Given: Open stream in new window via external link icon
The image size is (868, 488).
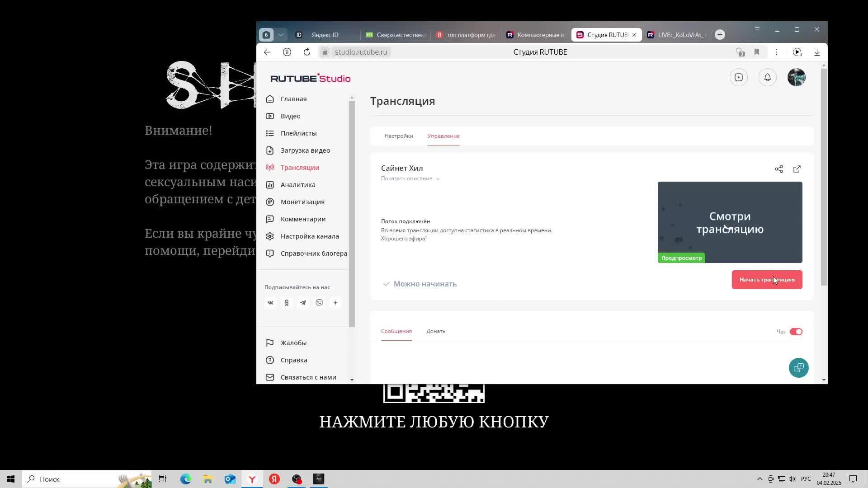Looking at the screenshot, I should (x=797, y=169).
